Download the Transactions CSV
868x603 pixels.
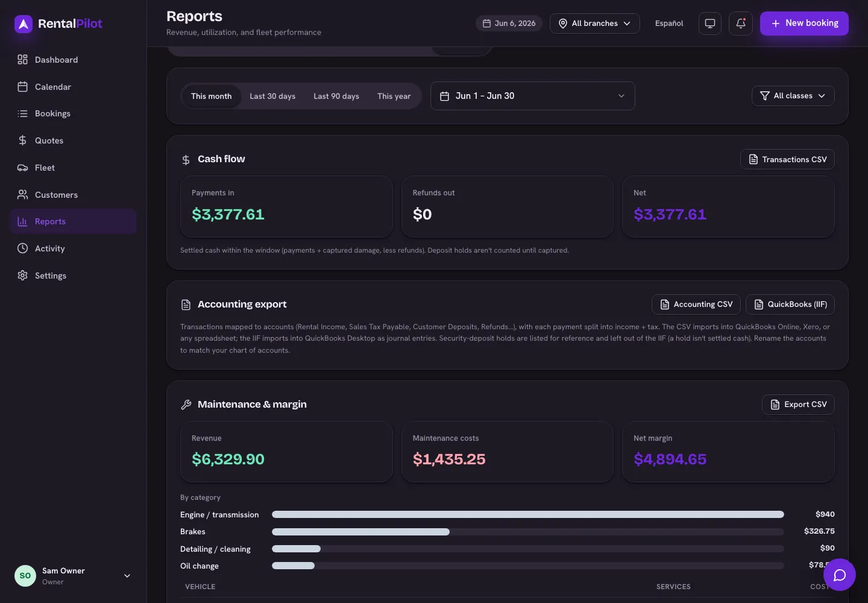pyautogui.click(x=787, y=159)
